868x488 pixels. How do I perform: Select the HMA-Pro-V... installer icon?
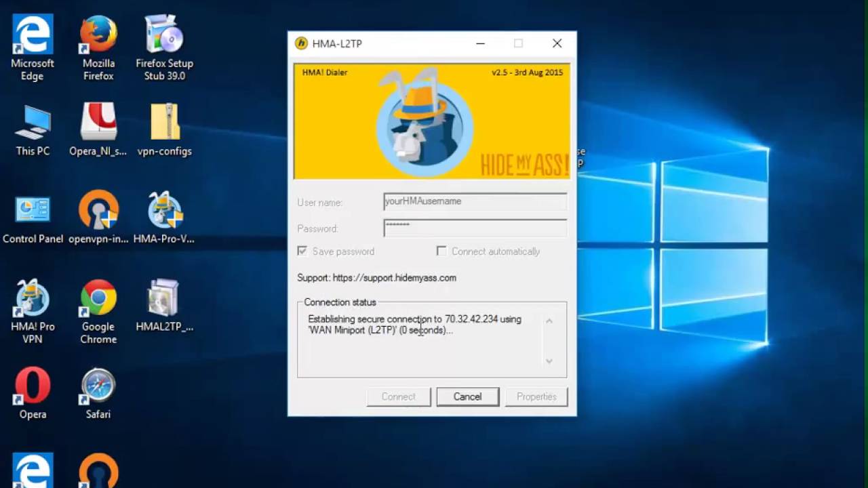click(164, 218)
